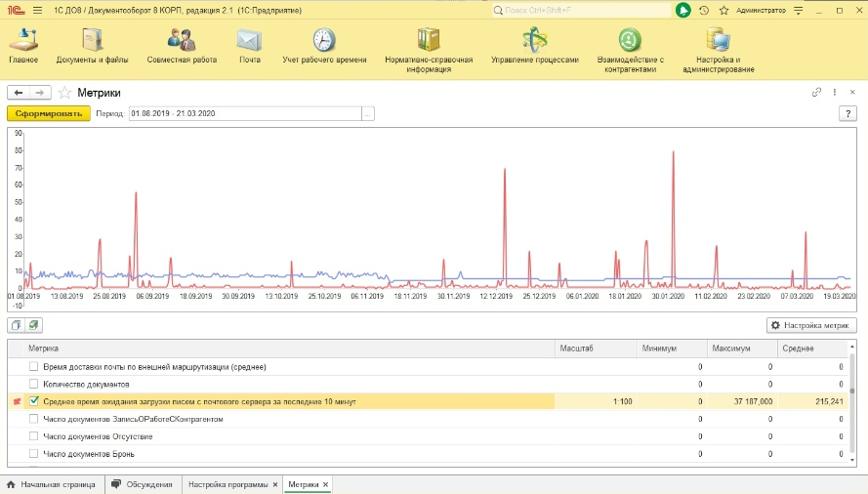This screenshot has width=868, height=494.
Task: Click the search field Поиск
Action: [581, 10]
